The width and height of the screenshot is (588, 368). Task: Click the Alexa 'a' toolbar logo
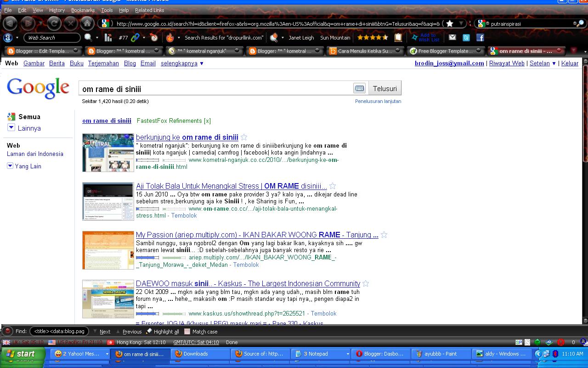[x=8, y=38]
